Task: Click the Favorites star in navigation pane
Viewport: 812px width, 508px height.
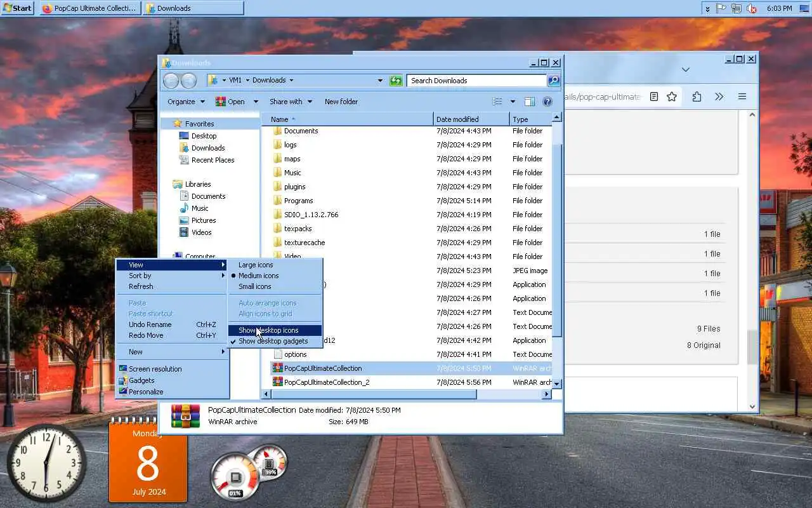Action: click(x=178, y=124)
